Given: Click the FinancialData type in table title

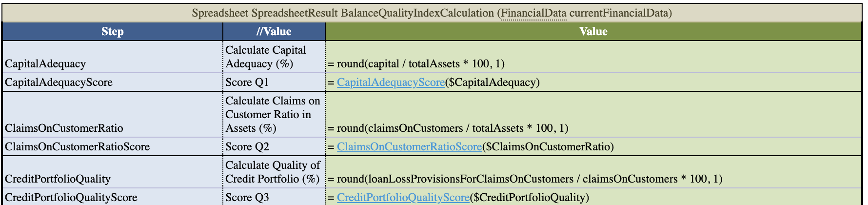Looking at the screenshot, I should point(533,13).
